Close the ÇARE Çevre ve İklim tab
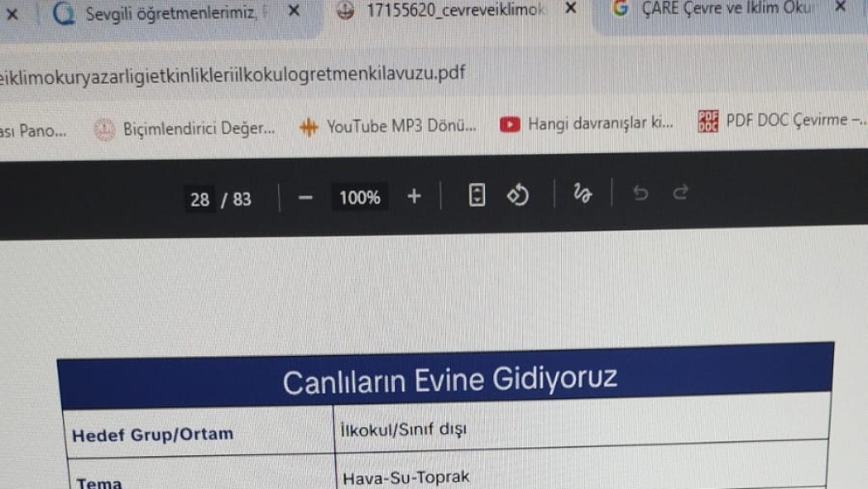The image size is (868, 489). [x=840, y=7]
